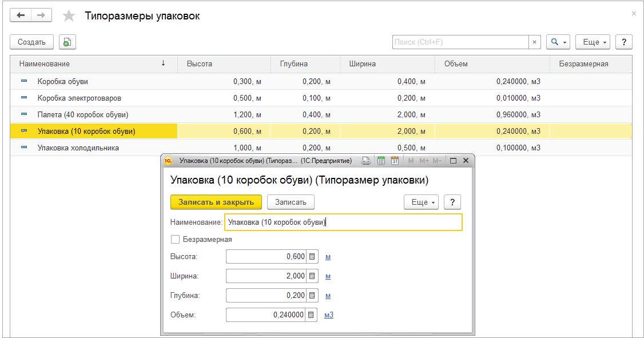Expand the search magnifier dropdown
The width and height of the screenshot is (644, 338).
[x=558, y=42]
